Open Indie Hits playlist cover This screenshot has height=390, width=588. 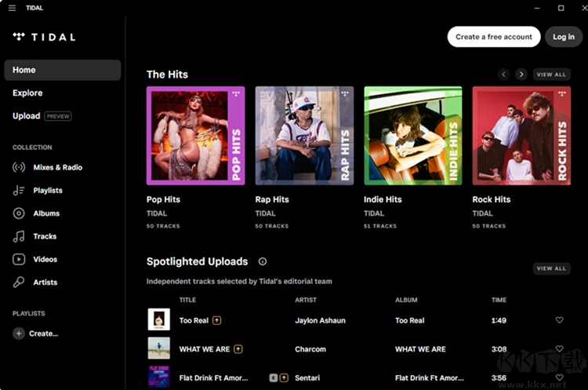pos(413,136)
